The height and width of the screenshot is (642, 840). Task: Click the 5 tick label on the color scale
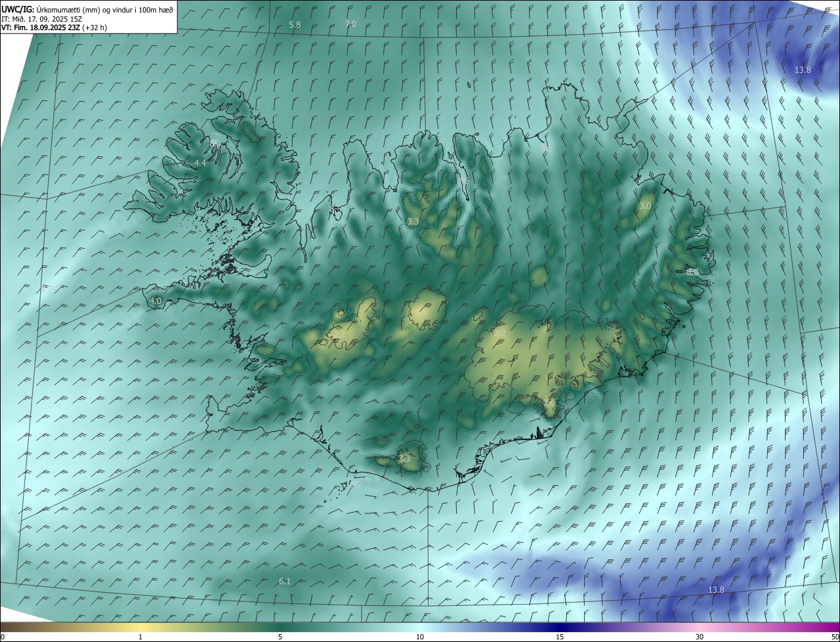(x=280, y=637)
